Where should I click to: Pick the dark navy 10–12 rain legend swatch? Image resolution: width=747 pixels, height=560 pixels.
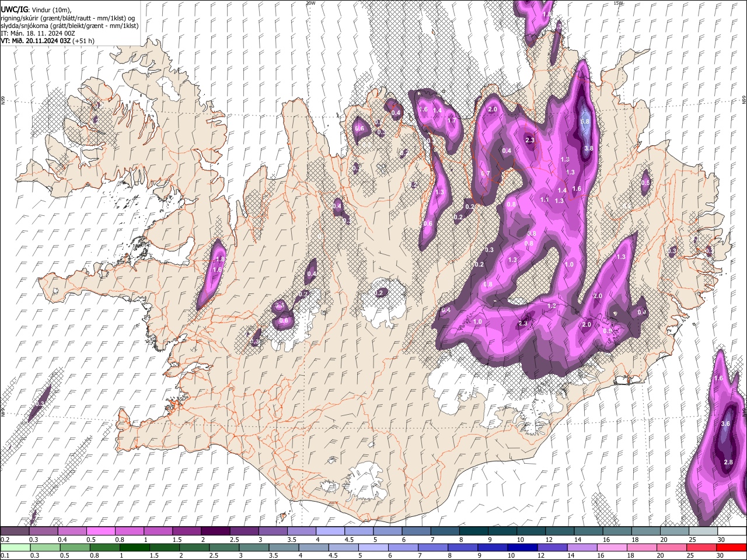pyautogui.click(x=523, y=547)
